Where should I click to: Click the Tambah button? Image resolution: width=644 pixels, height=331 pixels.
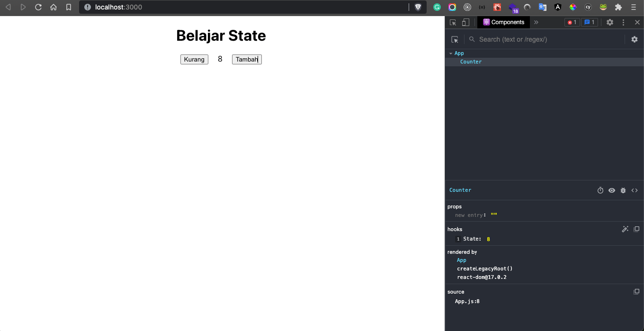click(247, 59)
